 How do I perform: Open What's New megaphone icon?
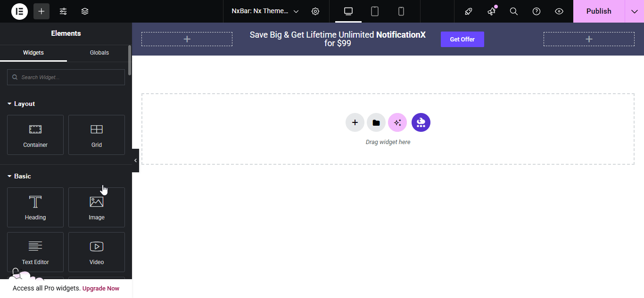click(x=491, y=11)
